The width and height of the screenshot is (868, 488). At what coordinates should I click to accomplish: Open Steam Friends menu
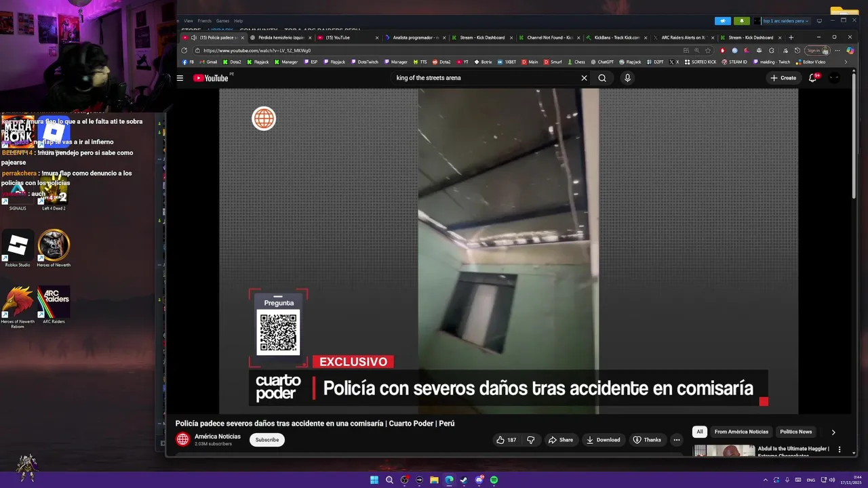pyautogui.click(x=204, y=21)
